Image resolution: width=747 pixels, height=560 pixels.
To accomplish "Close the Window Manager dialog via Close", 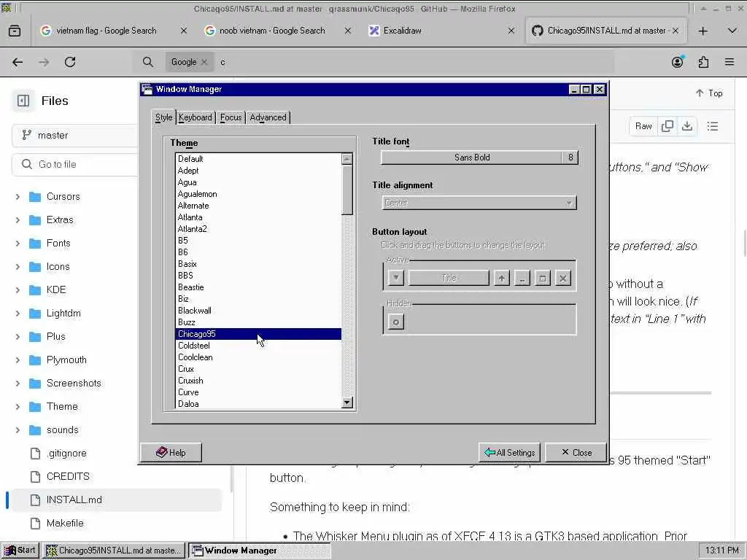I will tap(576, 452).
